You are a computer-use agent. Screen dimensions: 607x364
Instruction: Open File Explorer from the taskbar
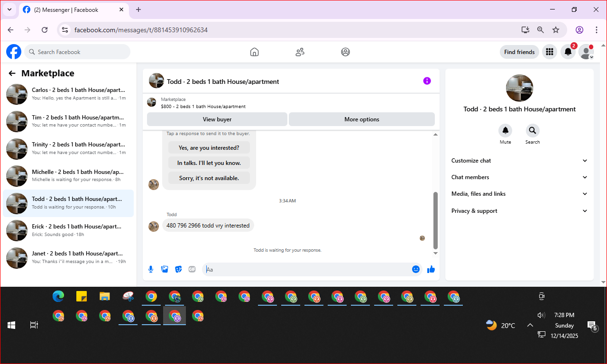click(x=105, y=297)
